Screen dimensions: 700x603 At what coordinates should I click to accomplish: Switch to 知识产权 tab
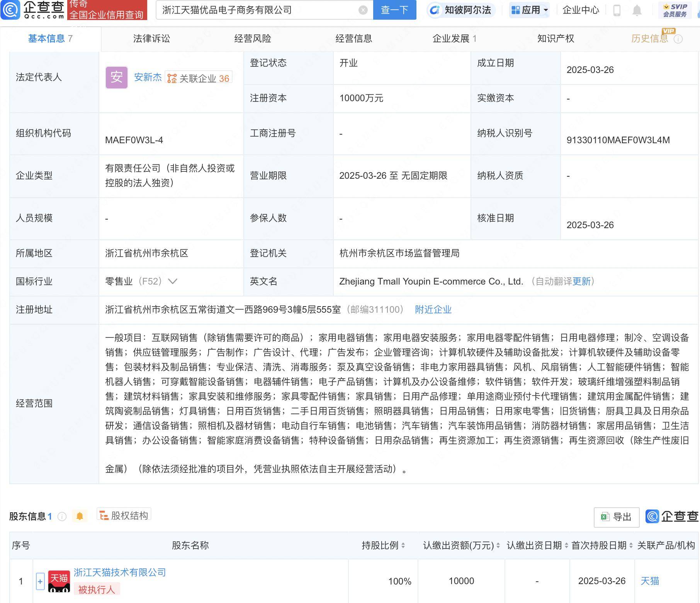click(556, 39)
